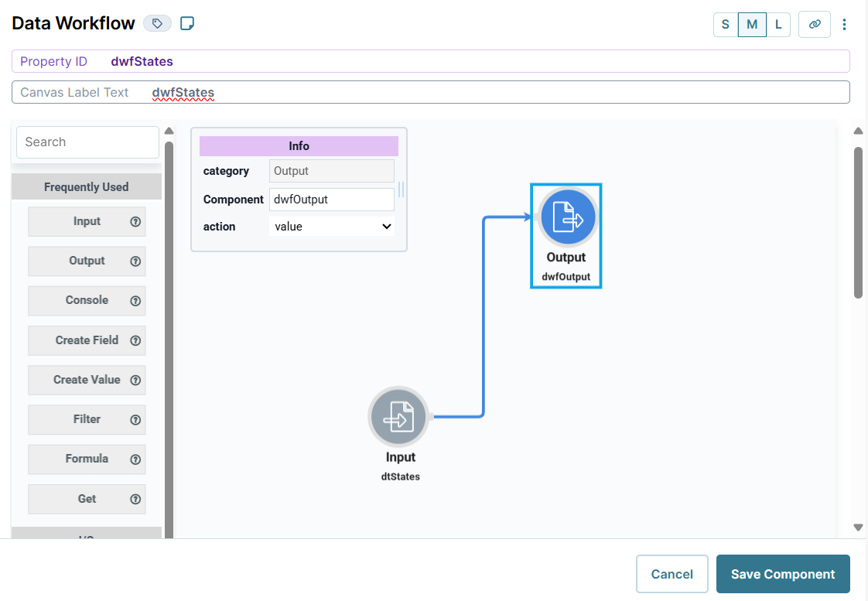The width and height of the screenshot is (868, 601).
Task: Click the canvas vertical scrollbar thumb
Action: (858, 223)
